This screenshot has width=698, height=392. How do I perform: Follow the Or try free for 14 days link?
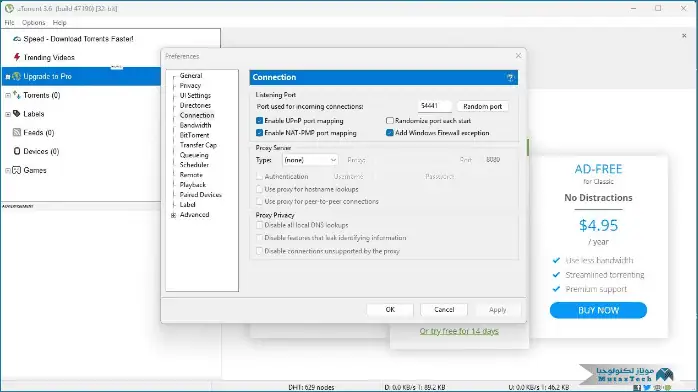pyautogui.click(x=459, y=331)
